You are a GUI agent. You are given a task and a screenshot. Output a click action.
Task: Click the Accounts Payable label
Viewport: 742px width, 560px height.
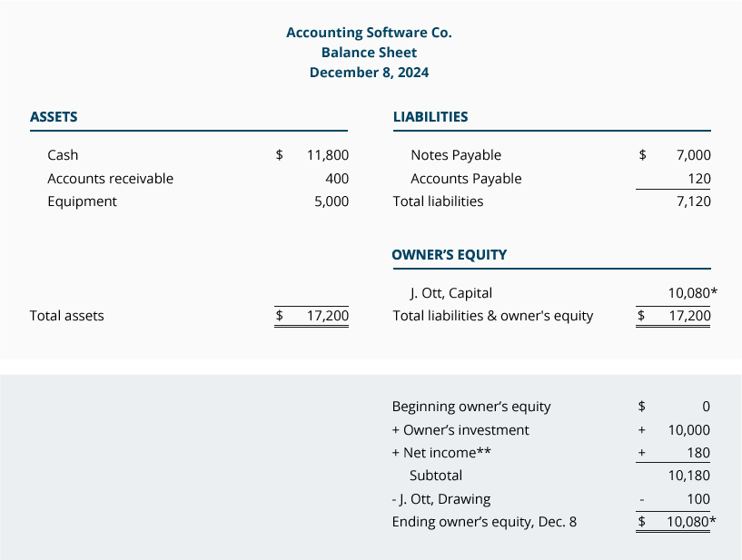point(466,179)
